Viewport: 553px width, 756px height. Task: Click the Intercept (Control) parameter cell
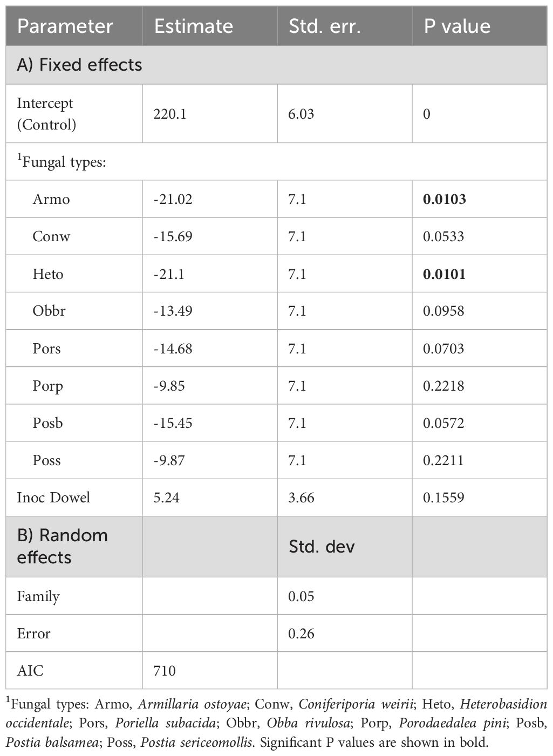coord(46,114)
